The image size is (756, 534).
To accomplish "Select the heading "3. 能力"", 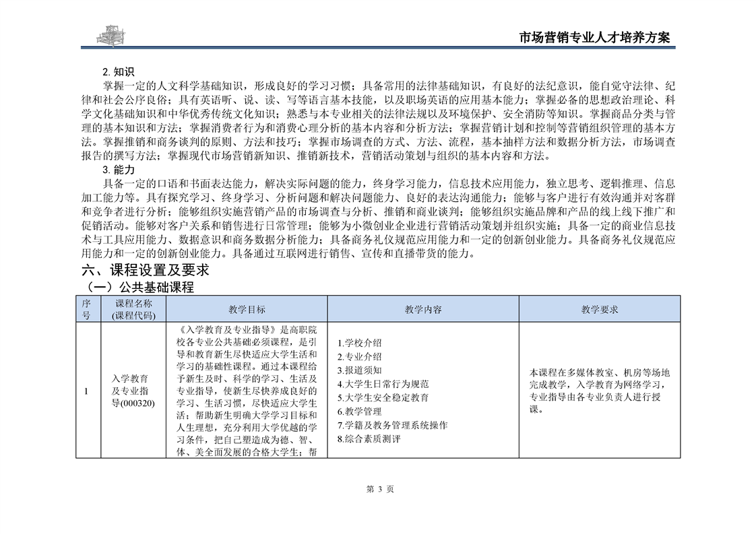I will tap(118, 170).
